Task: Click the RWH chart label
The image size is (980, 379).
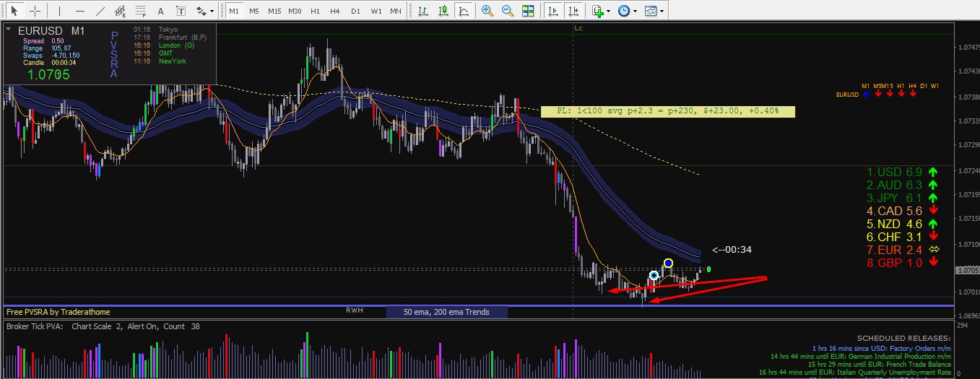Action: pyautogui.click(x=354, y=310)
